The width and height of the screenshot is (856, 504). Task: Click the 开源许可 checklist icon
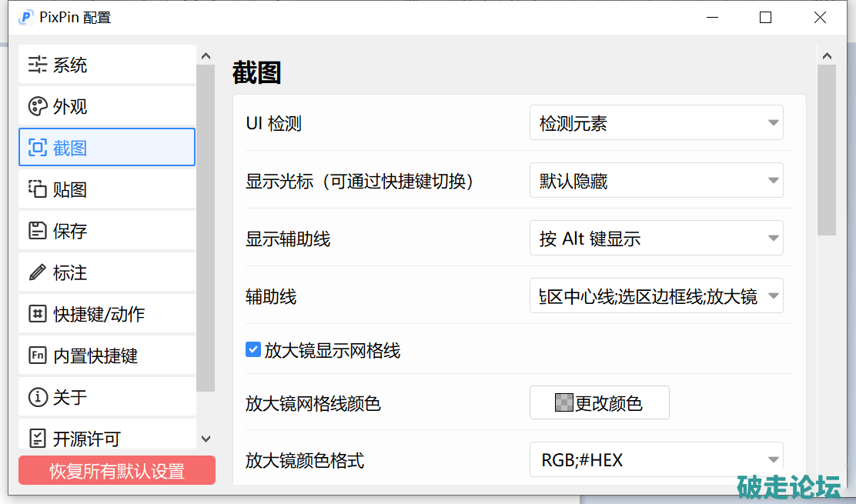pos(38,439)
